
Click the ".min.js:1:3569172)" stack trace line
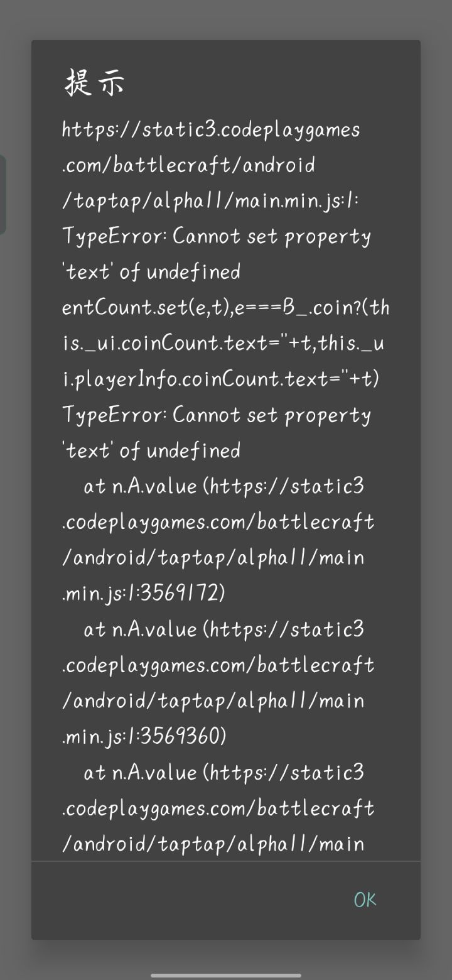[x=144, y=593]
